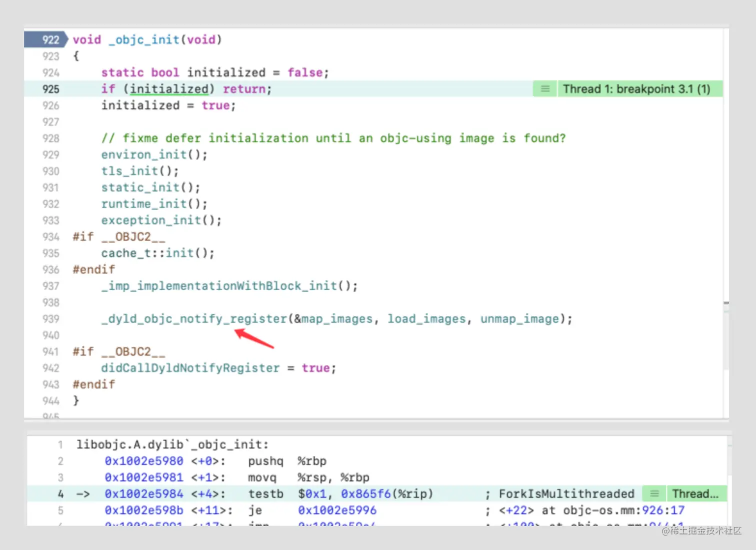Click line number 924 in the gutter
Screen dimensions: 756x550
[x=51, y=73]
